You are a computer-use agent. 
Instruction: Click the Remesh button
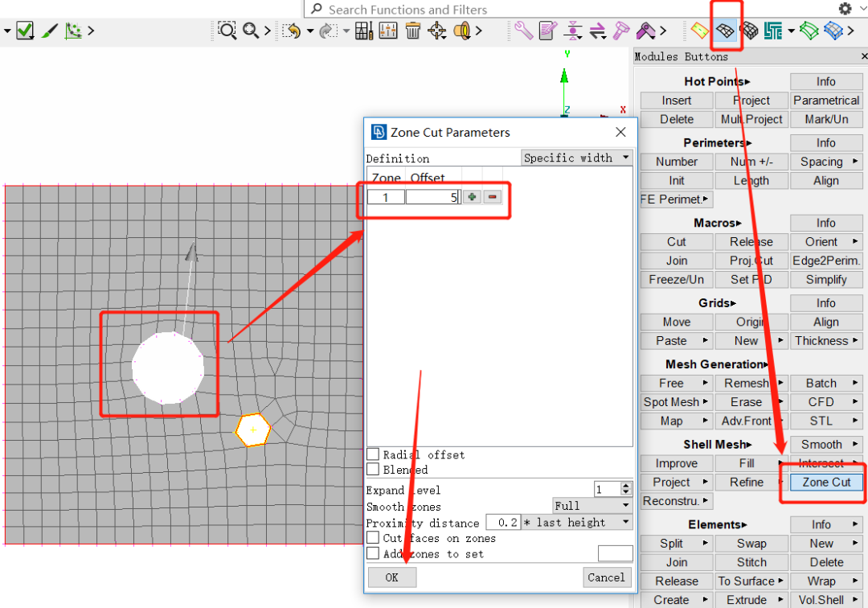tap(751, 383)
